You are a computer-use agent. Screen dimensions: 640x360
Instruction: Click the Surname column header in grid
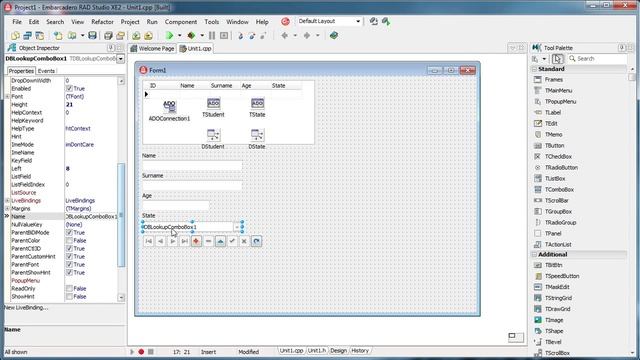coord(221,86)
